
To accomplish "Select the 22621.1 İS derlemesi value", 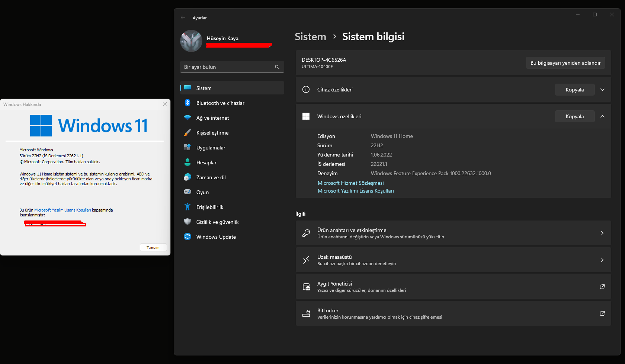I will [x=379, y=164].
